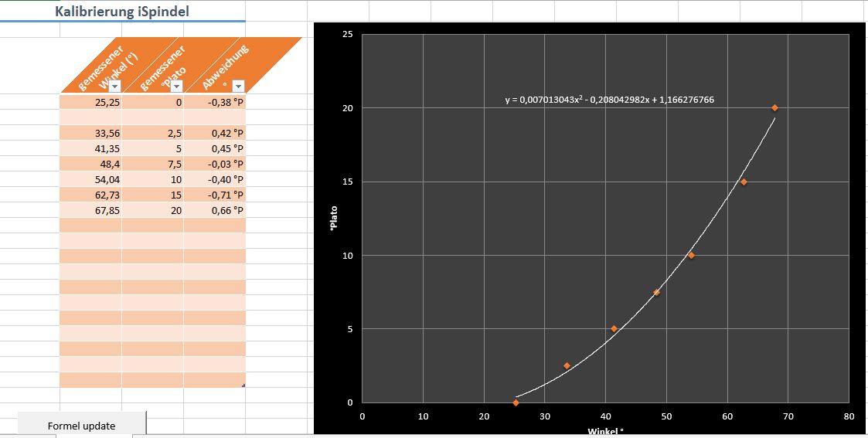Select the cell containing angle 67,85

(90, 210)
